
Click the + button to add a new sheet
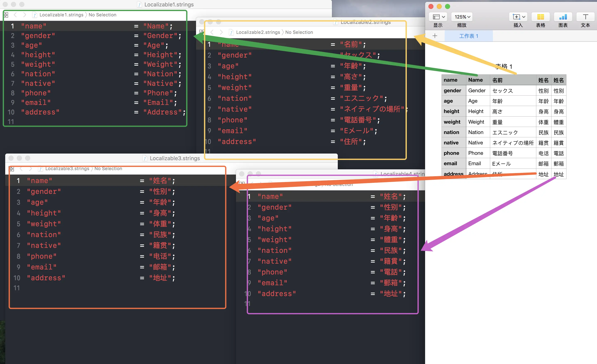[x=435, y=36]
